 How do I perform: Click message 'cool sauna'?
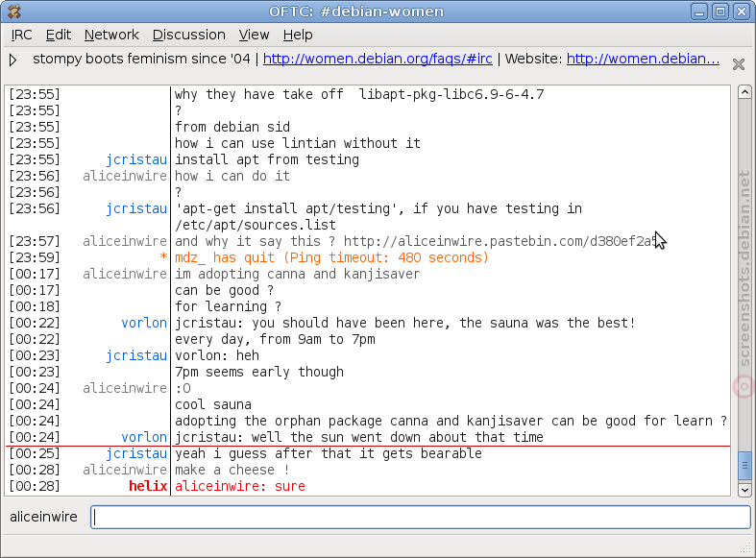tap(213, 404)
